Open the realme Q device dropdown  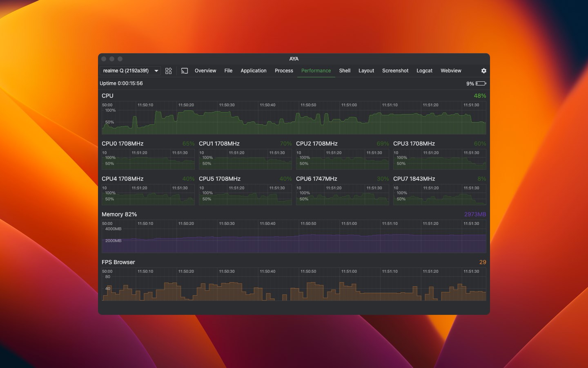click(x=130, y=71)
